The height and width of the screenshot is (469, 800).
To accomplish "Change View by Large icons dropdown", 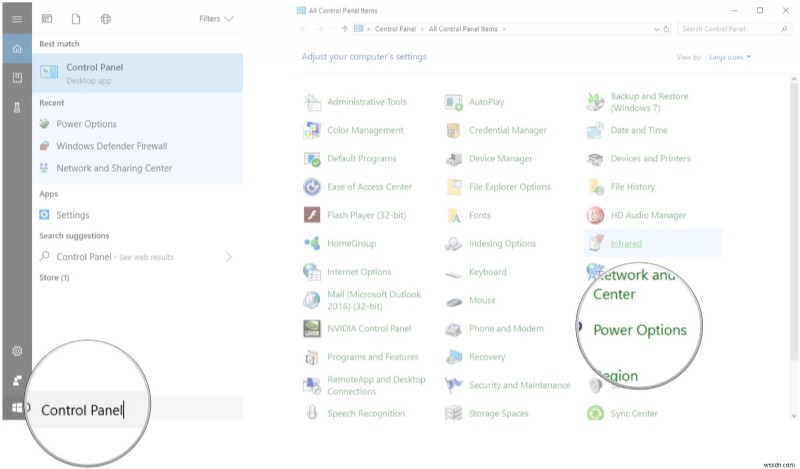I will point(730,57).
